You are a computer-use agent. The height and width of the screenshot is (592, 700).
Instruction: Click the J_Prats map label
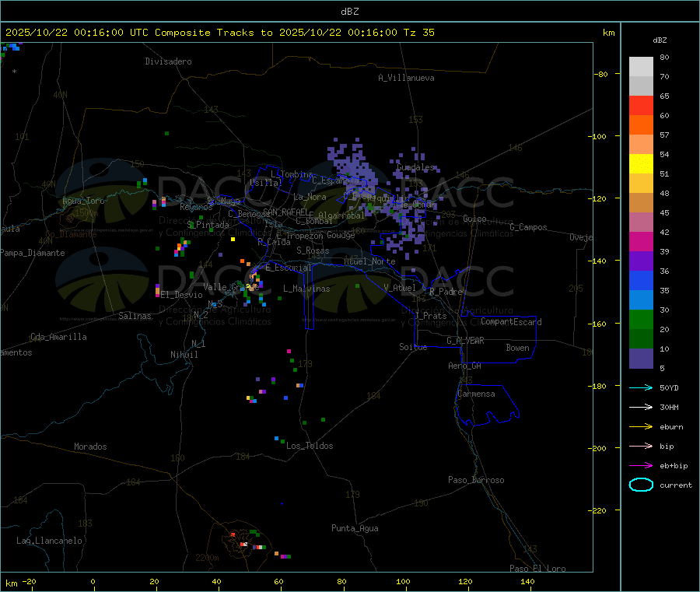[431, 316]
